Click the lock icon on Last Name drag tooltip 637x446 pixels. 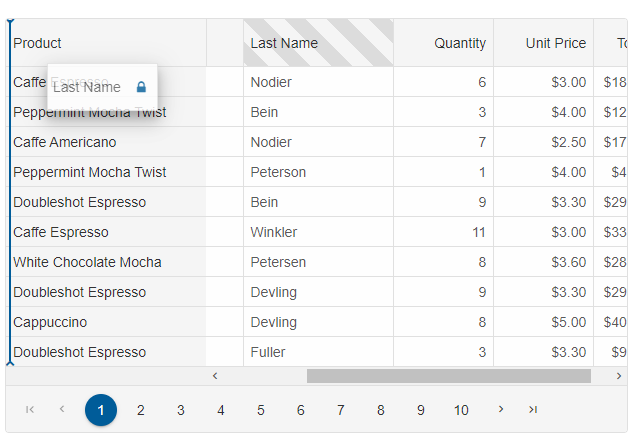[141, 87]
